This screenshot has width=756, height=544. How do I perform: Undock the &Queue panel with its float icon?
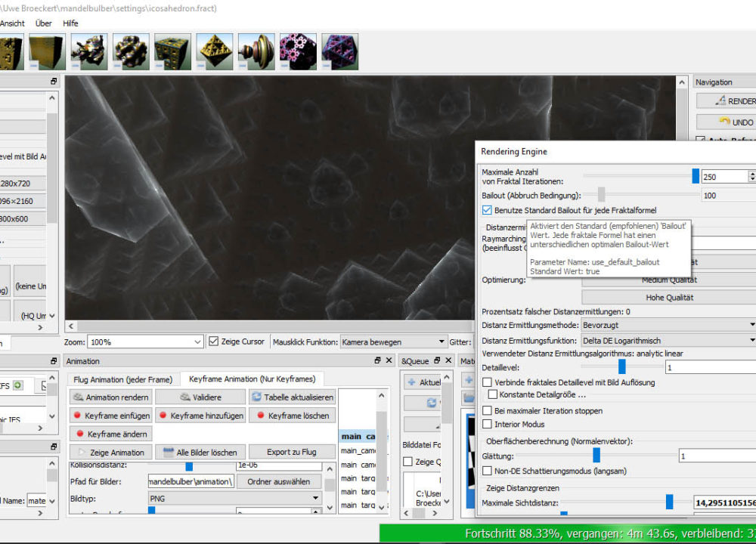click(x=437, y=360)
